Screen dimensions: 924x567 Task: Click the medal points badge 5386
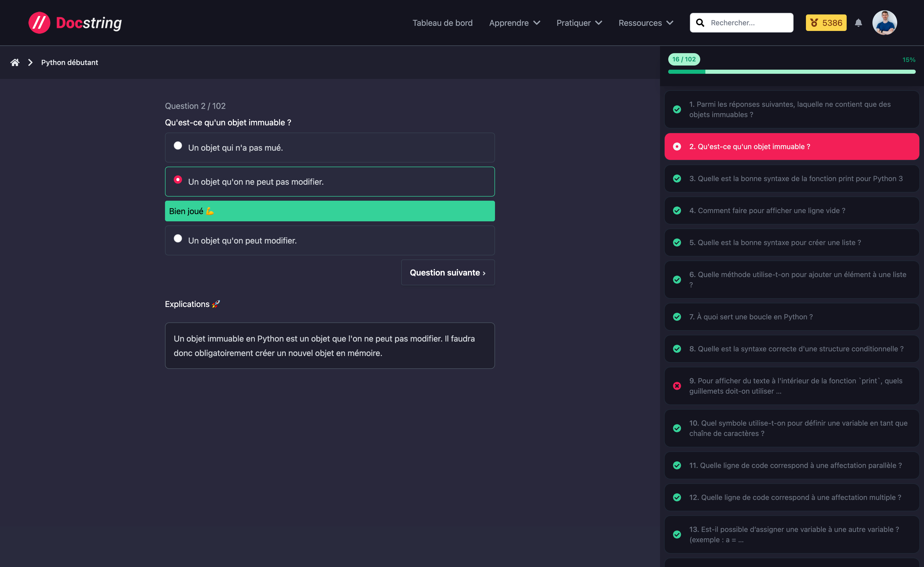(826, 23)
